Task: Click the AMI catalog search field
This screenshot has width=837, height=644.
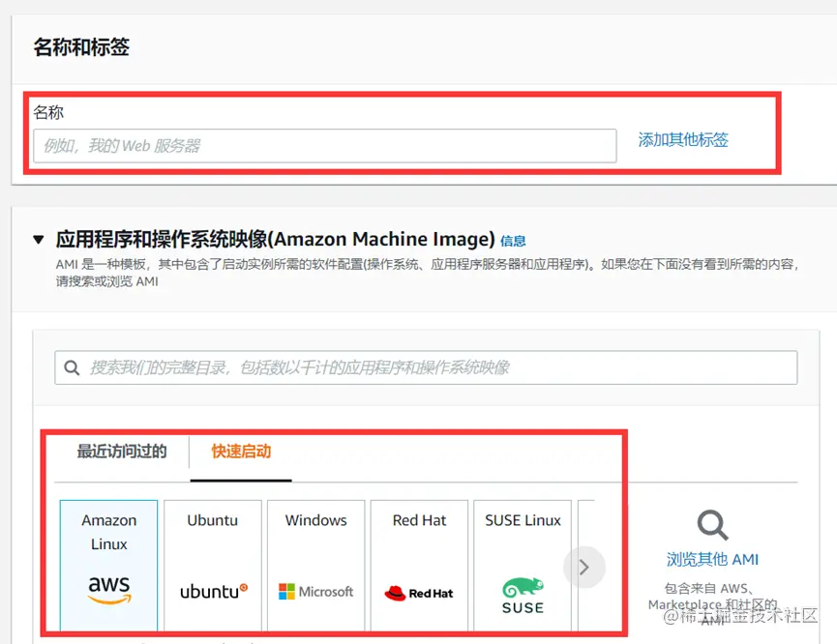Action: [x=426, y=367]
